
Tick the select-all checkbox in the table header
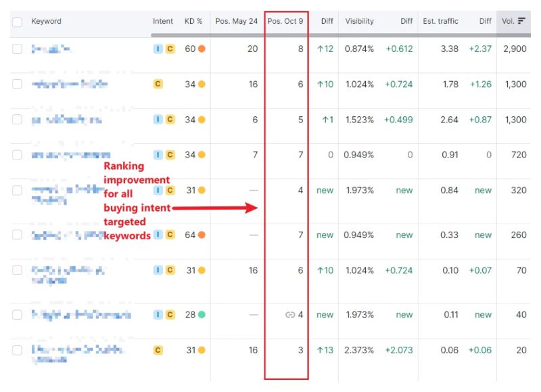[x=17, y=22]
